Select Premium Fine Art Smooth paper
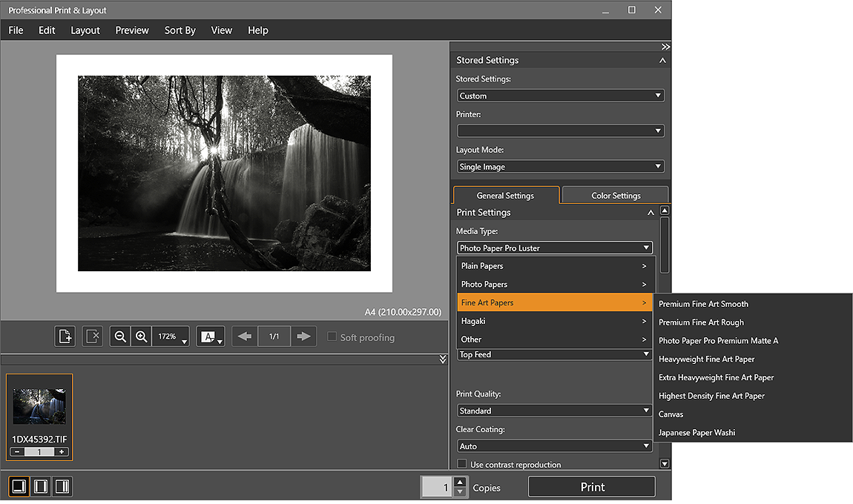This screenshot has width=853, height=504. (703, 304)
